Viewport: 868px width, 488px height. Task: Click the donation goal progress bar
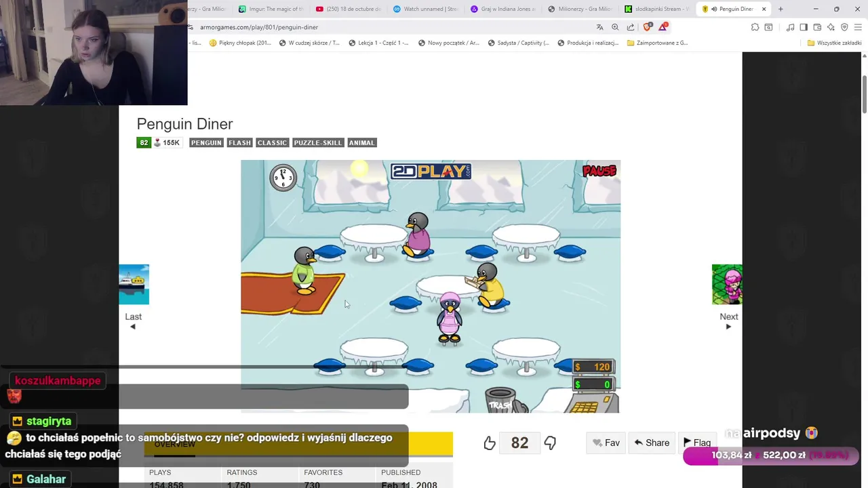coord(771,455)
